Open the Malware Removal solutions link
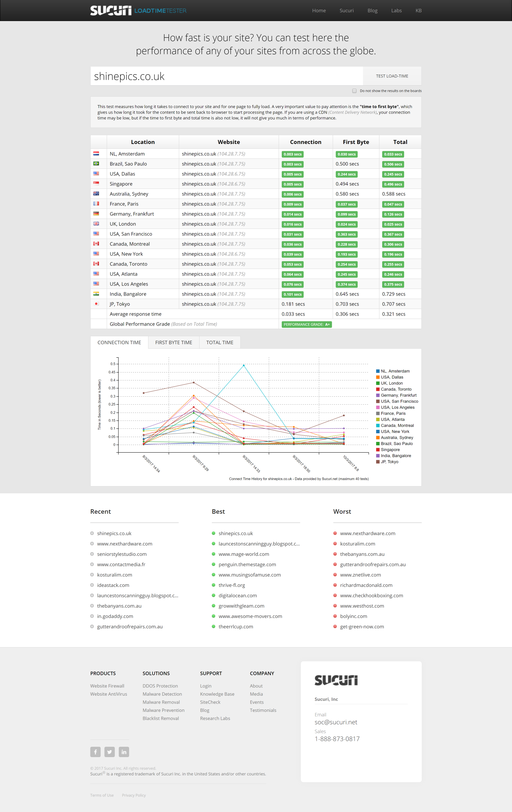The image size is (512, 812). 161,702
